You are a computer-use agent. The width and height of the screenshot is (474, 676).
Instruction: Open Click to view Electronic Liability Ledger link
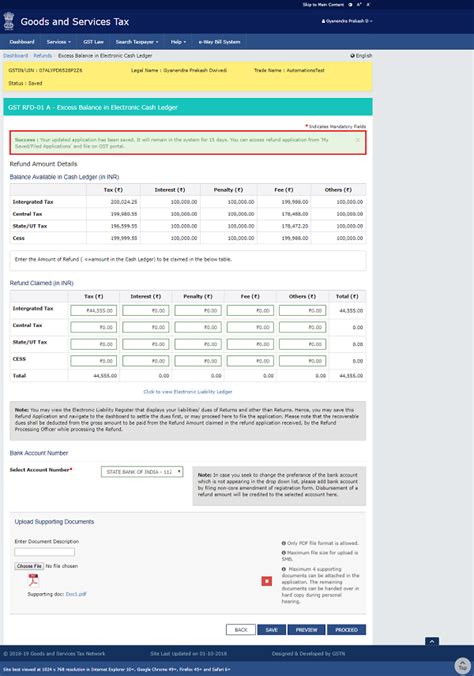[188, 392]
